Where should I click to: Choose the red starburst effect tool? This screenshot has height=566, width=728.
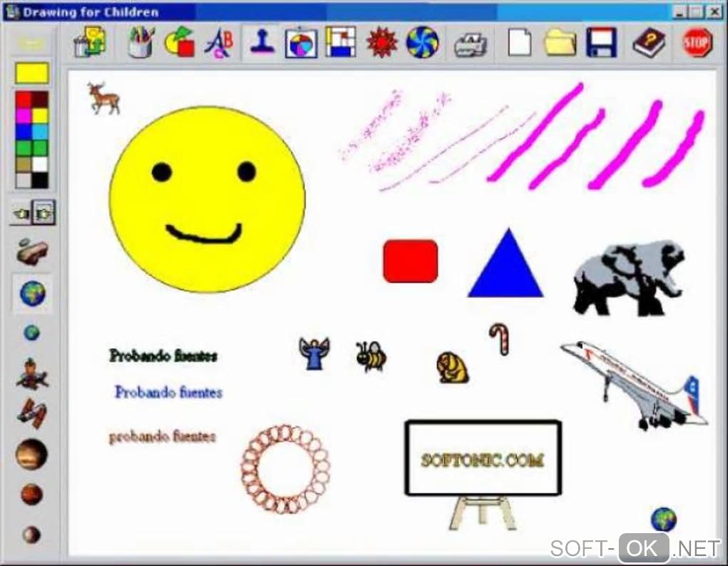click(x=382, y=43)
